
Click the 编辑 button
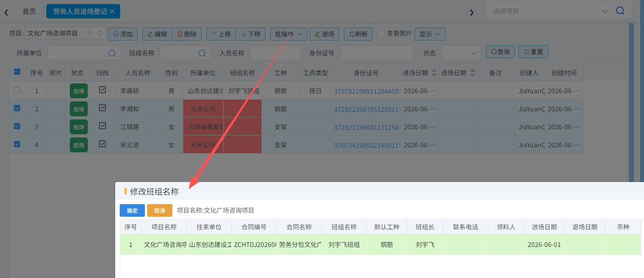(x=157, y=34)
